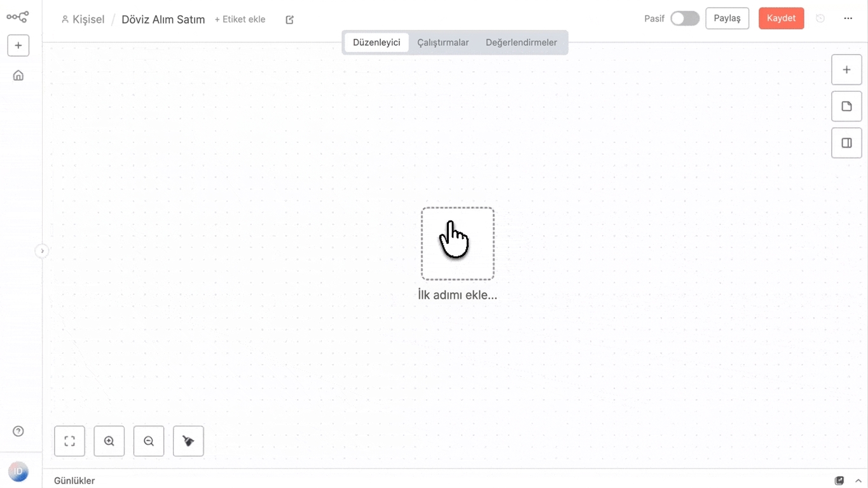
Task: Pop out the Günlükler logs panel
Action: [839, 481]
